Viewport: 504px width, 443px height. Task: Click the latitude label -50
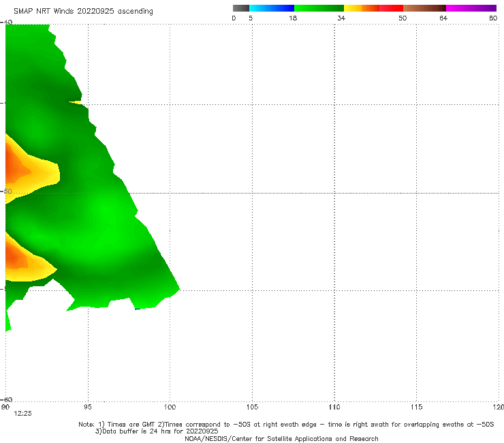6,192
